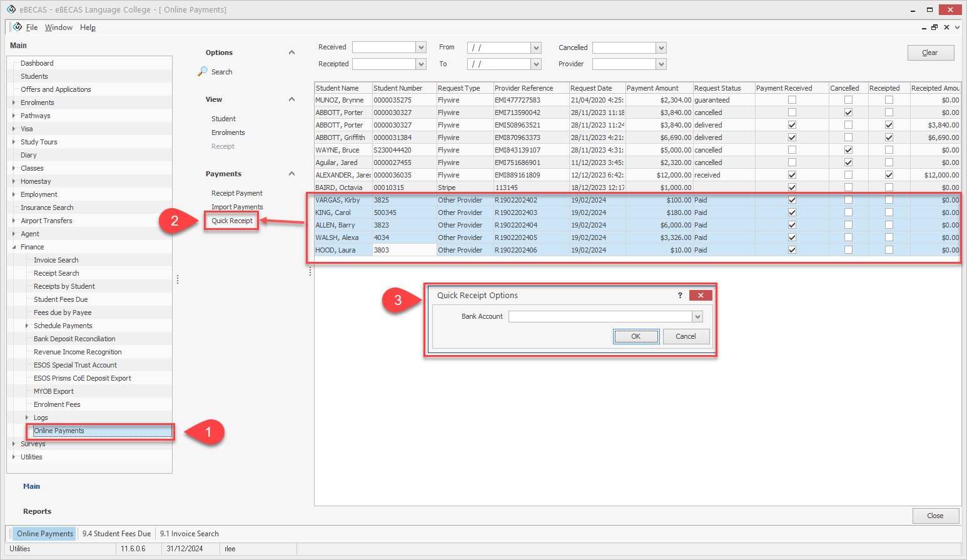Select Bank Deposit Reconciliation in Finance tree
The image size is (967, 560).
74,339
